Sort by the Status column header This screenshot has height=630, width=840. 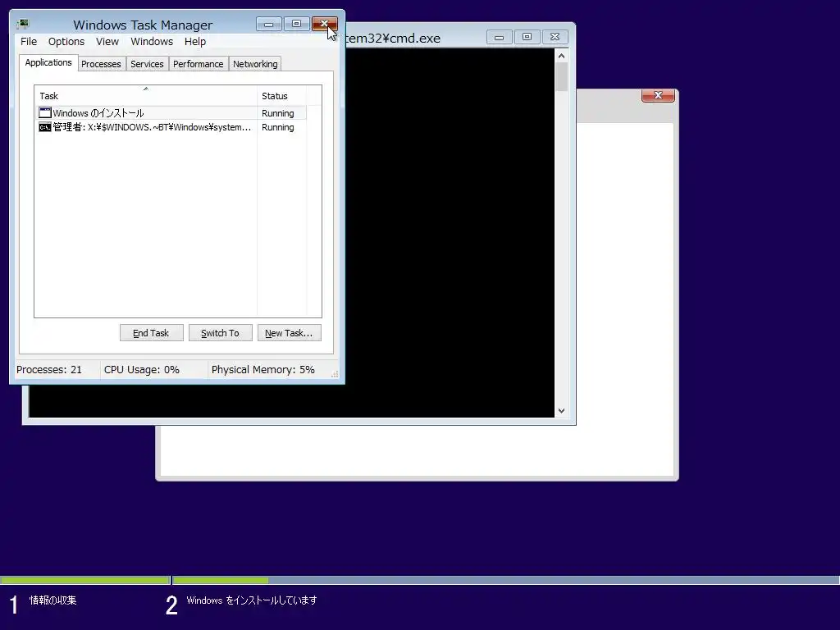281,96
